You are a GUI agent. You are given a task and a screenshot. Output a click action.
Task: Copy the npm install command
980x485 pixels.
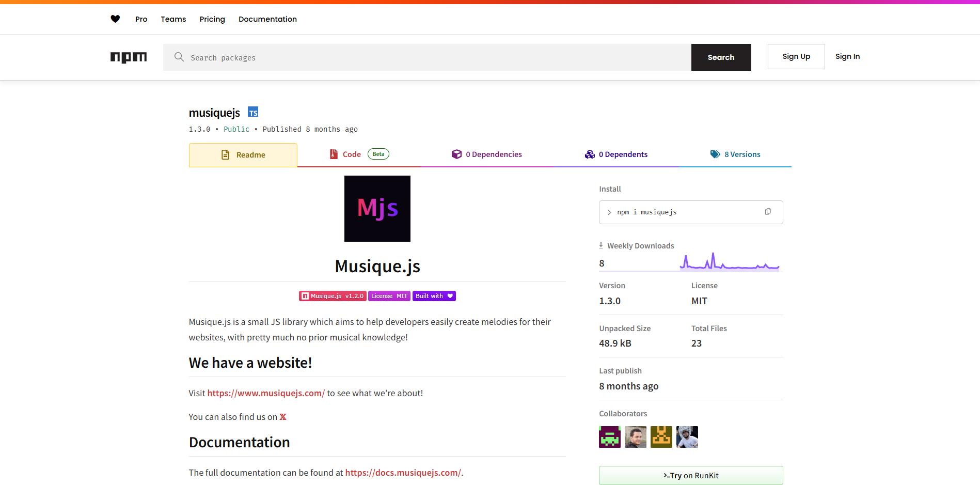[768, 212]
